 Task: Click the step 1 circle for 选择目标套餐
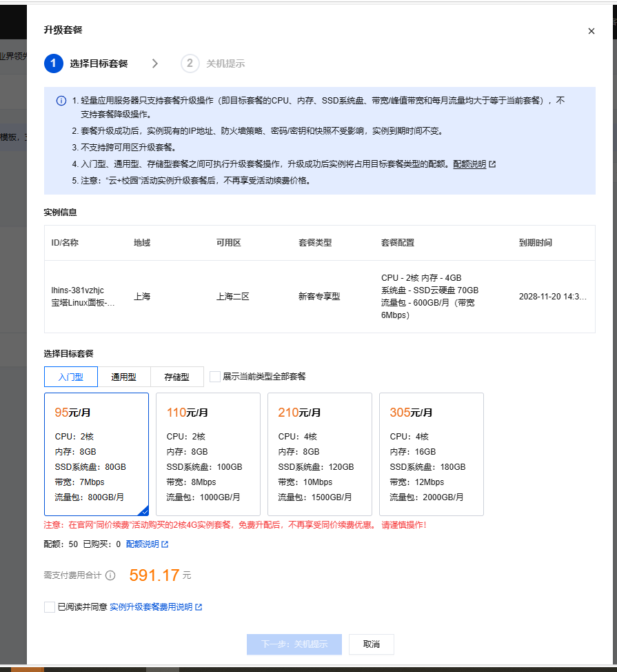[x=54, y=63]
